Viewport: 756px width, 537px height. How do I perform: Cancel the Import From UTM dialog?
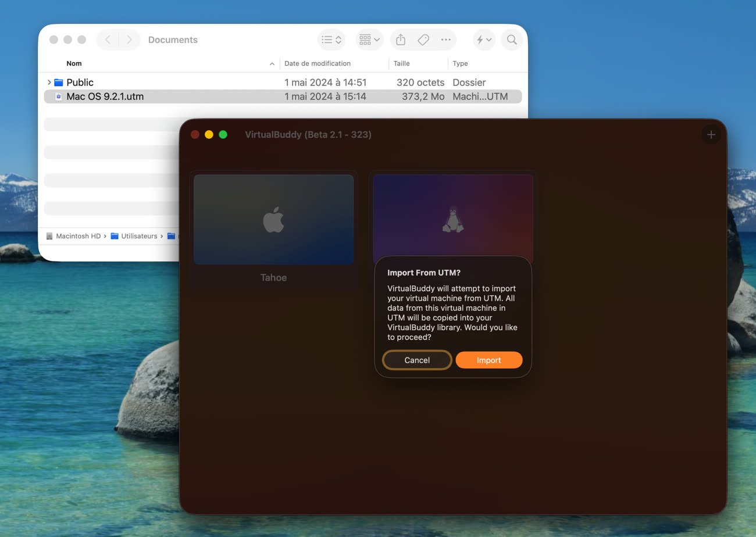pyautogui.click(x=417, y=360)
